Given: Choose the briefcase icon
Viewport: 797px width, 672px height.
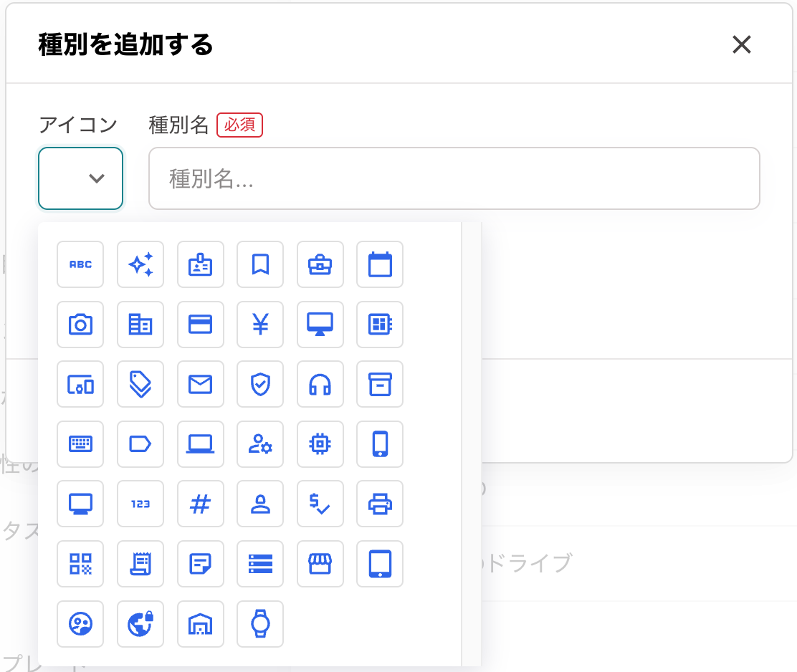Looking at the screenshot, I should pyautogui.click(x=320, y=264).
